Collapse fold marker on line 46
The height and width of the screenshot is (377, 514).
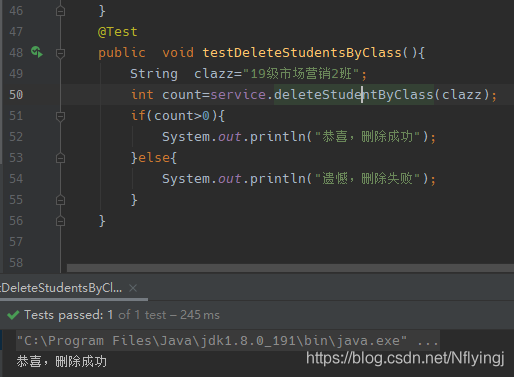(60, 11)
